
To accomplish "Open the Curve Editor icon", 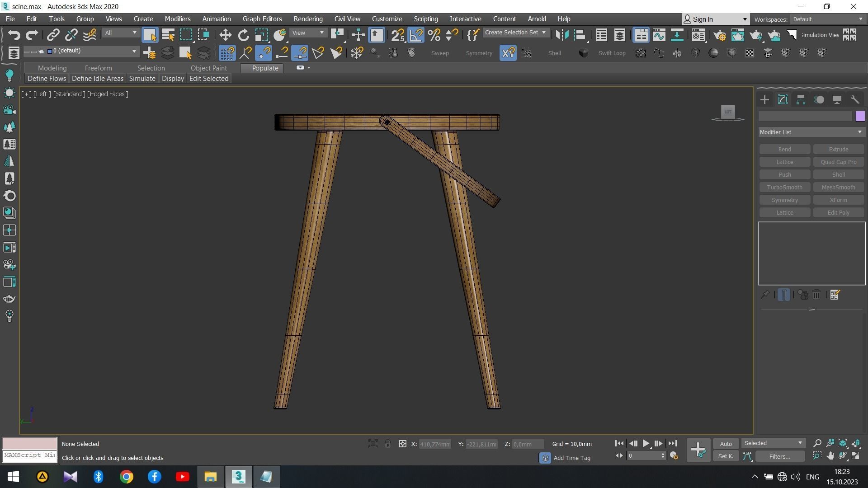I will pyautogui.click(x=659, y=35).
